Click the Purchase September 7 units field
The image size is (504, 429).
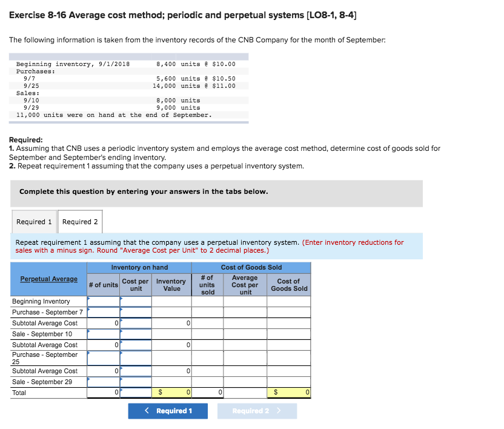pyautogui.click(x=103, y=312)
